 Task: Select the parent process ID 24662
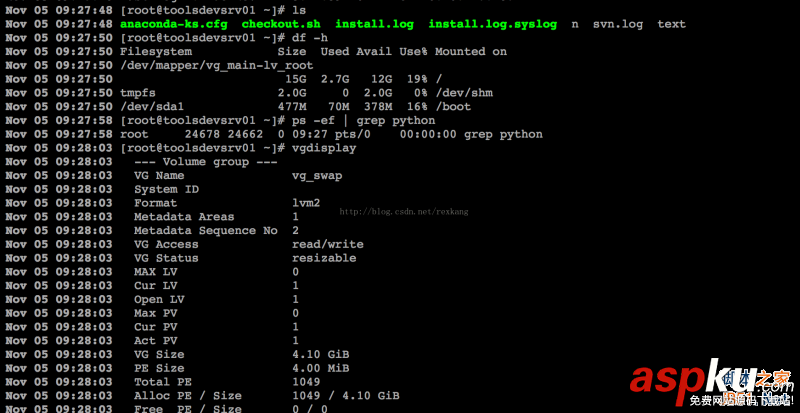pyautogui.click(x=245, y=134)
